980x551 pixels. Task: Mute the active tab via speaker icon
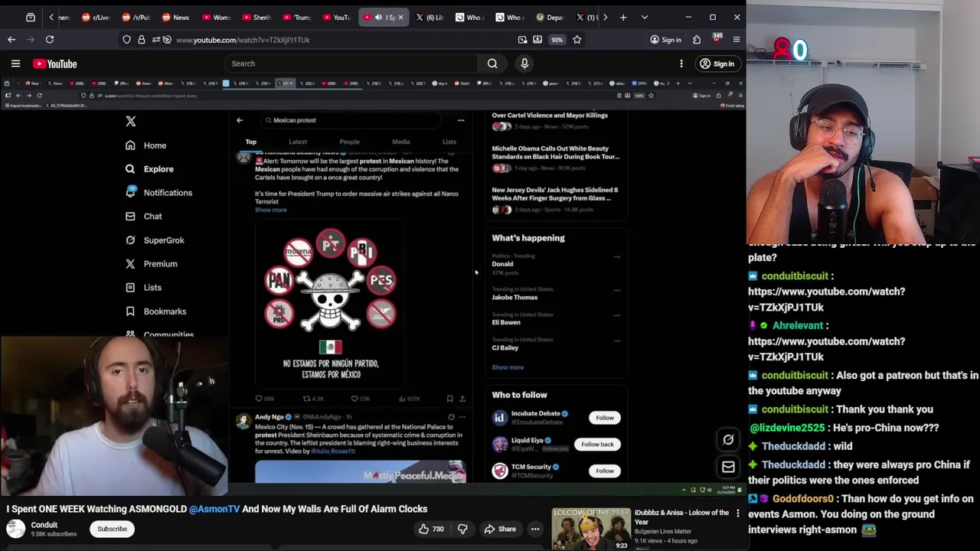point(378,17)
